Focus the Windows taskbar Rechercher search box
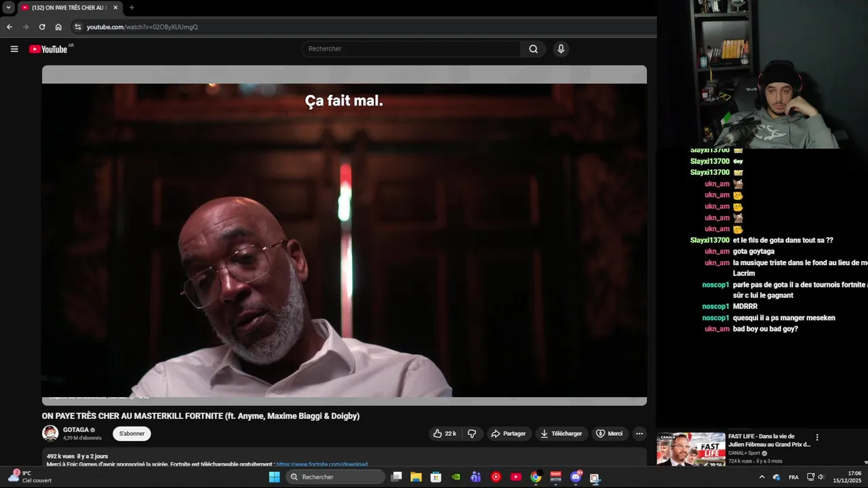The width and height of the screenshot is (868, 488). point(336,477)
